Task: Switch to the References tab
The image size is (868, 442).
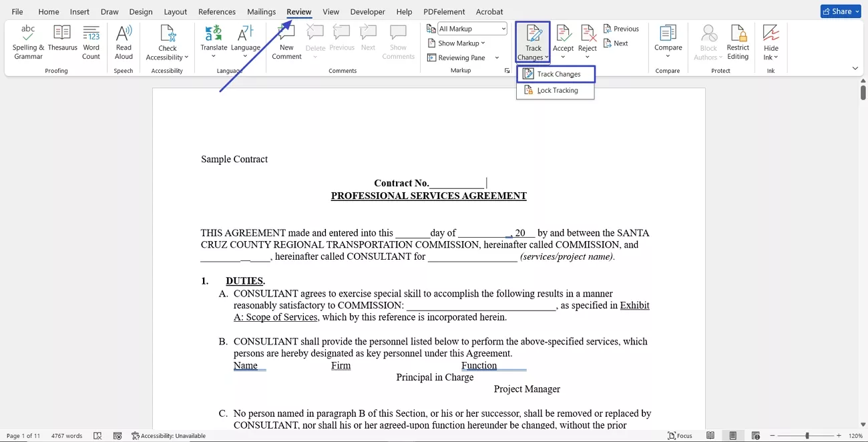Action: click(217, 11)
